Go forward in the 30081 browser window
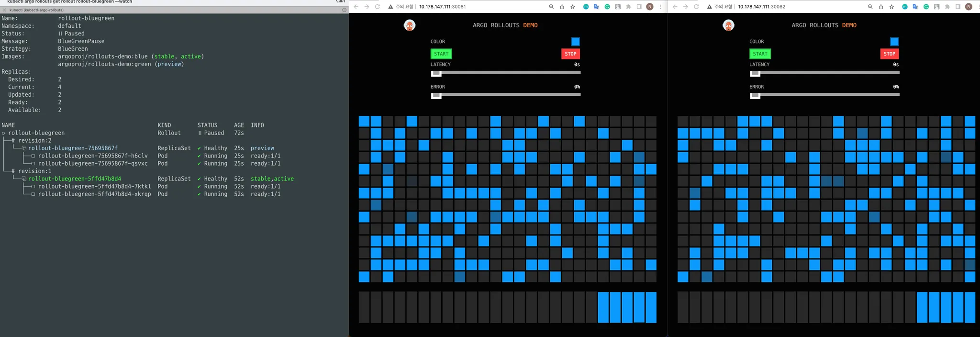This screenshot has width=980, height=337. coord(367,7)
